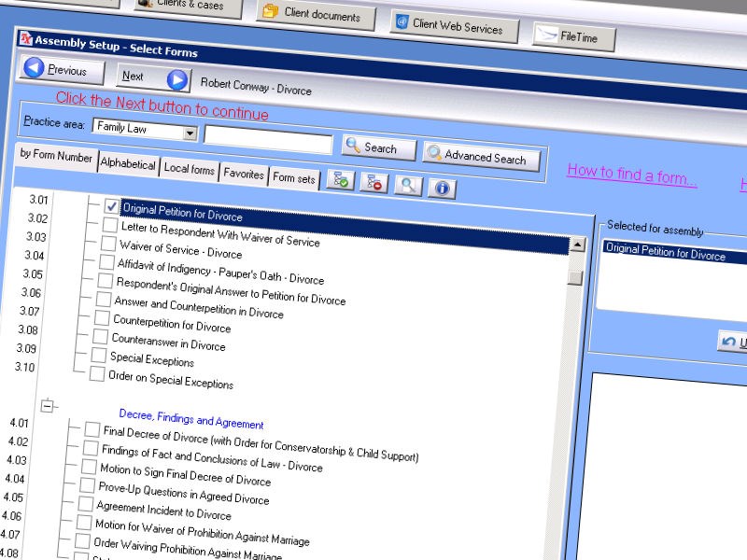The image size is (747, 560).
Task: Check Letter to Respondent With Waiver
Action: pyautogui.click(x=110, y=225)
